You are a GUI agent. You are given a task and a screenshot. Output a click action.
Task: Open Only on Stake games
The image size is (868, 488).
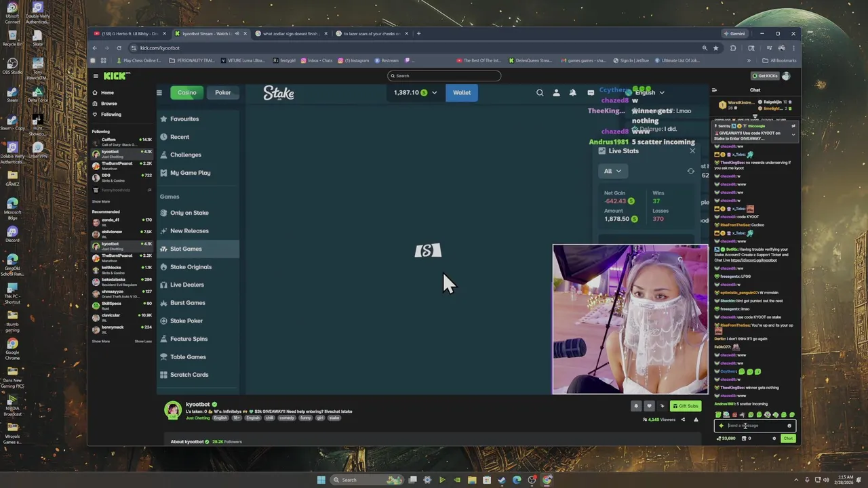click(198, 213)
